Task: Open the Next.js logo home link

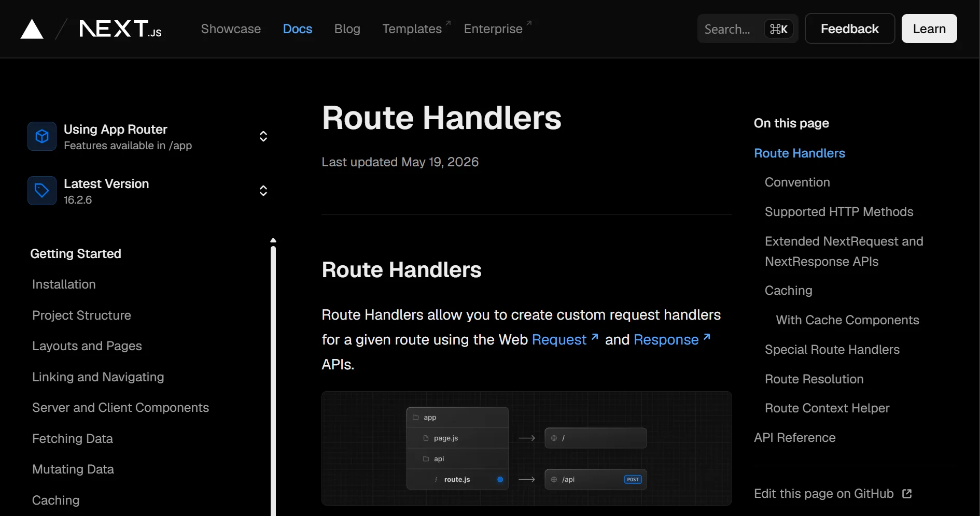Action: [120, 29]
